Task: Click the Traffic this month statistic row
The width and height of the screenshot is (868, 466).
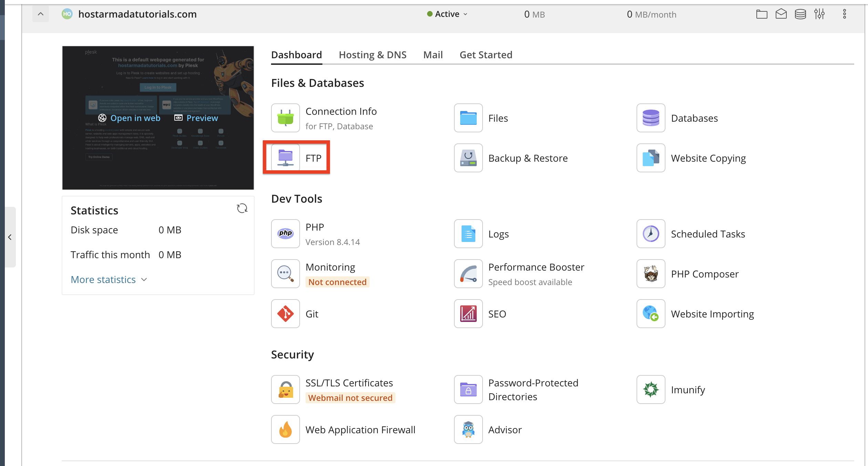Action: (126, 255)
